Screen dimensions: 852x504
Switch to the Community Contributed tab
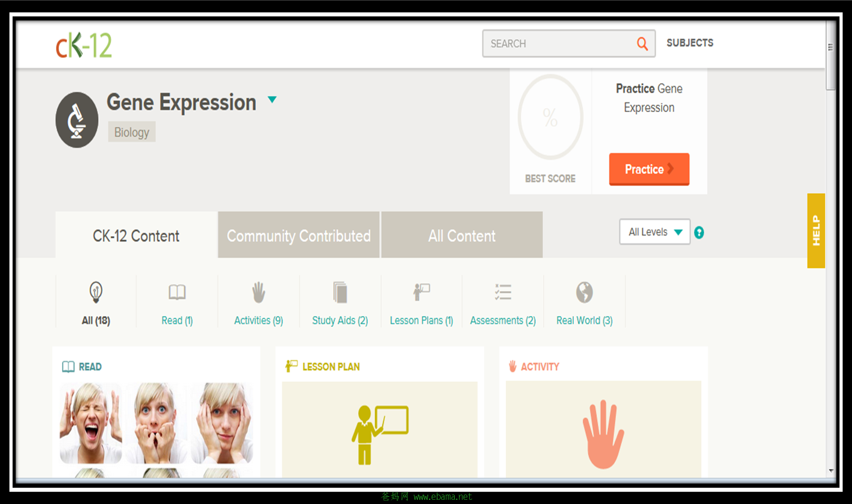pyautogui.click(x=299, y=235)
